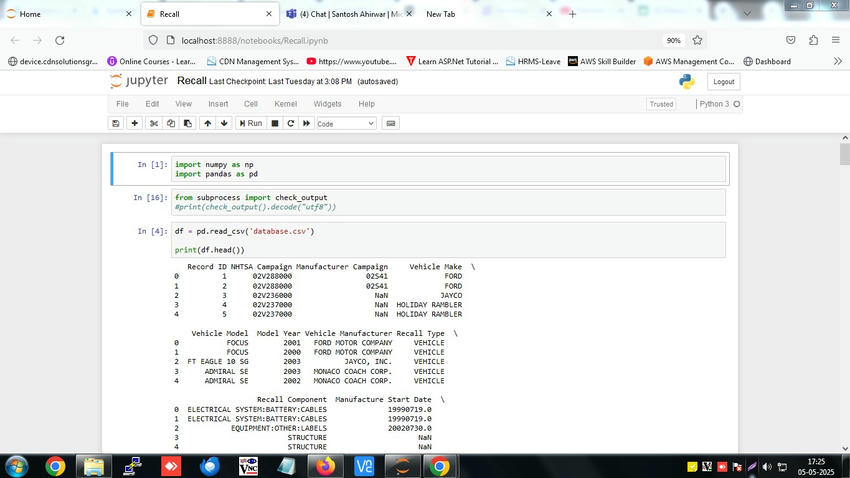This screenshot has width=850, height=478.
Task: Open the Kernel menu
Action: 285,104
